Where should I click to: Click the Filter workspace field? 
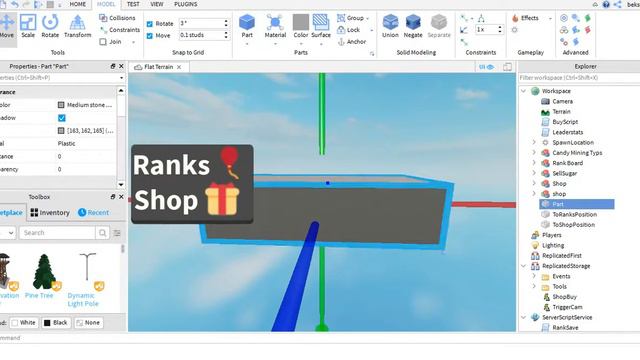click(580, 78)
